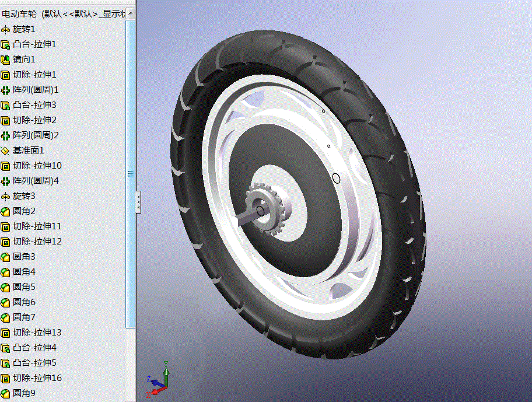
Task: Click the revolve icon beside 旋转3
Action: tap(5, 197)
